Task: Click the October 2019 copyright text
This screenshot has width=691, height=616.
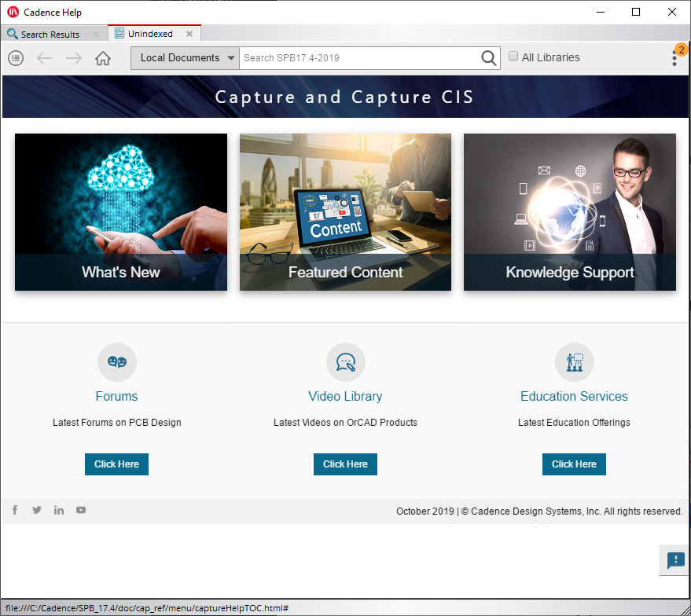Action: [x=539, y=511]
